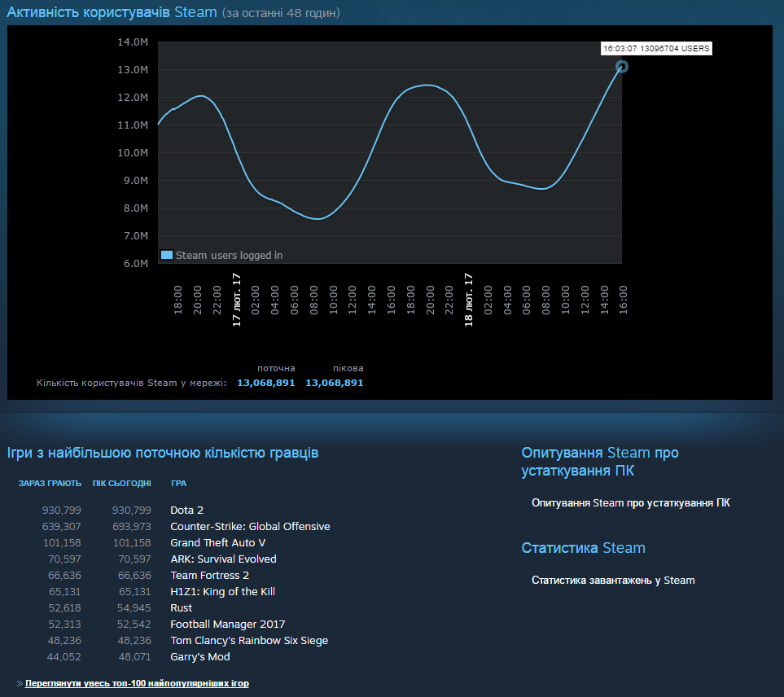Click Football Manager current players 52,313

[64, 624]
